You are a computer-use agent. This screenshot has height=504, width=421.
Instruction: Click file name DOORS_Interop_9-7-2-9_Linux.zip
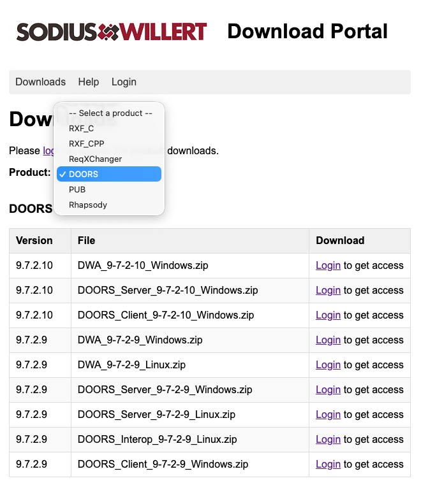pyautogui.click(x=157, y=440)
